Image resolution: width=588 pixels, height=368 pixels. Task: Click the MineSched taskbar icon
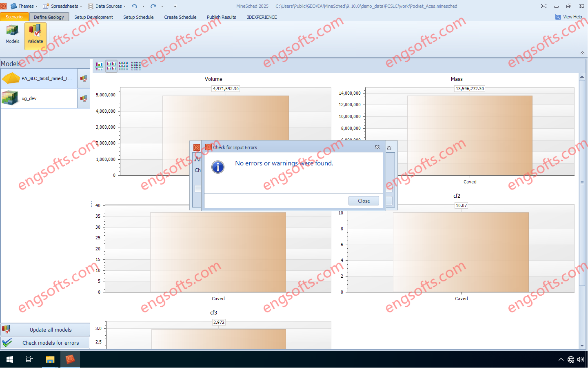(70, 359)
